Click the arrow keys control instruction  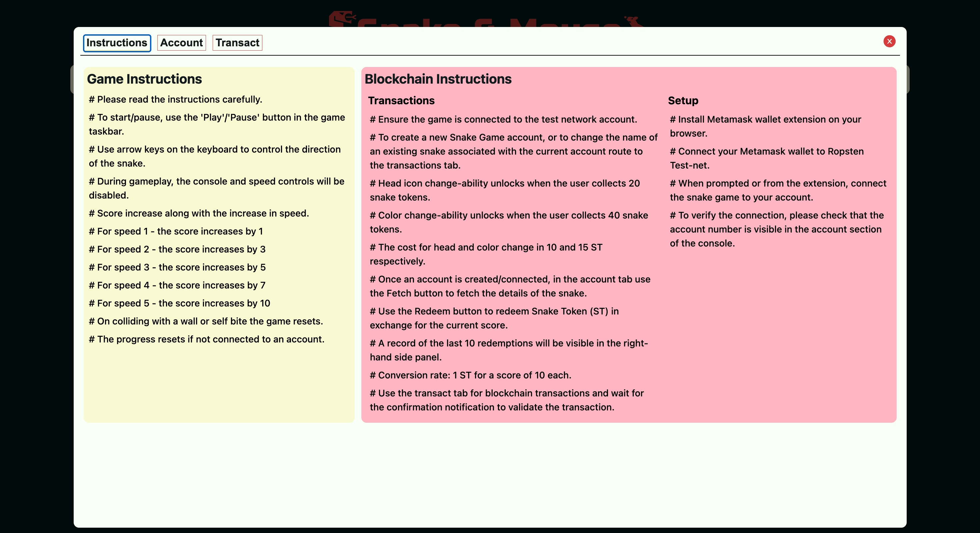215,156
